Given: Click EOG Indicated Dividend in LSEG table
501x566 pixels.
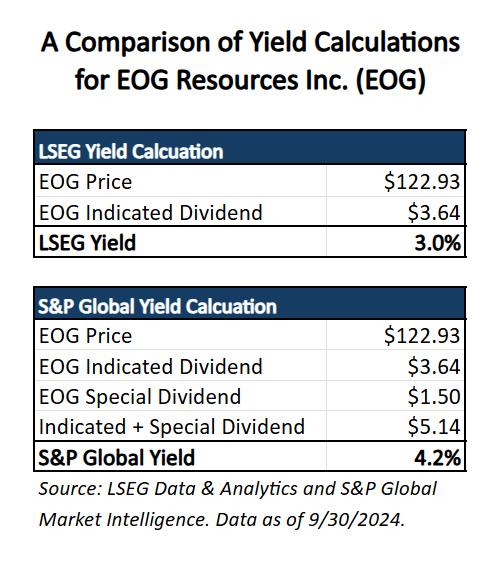Looking at the screenshot, I should coord(151,212).
